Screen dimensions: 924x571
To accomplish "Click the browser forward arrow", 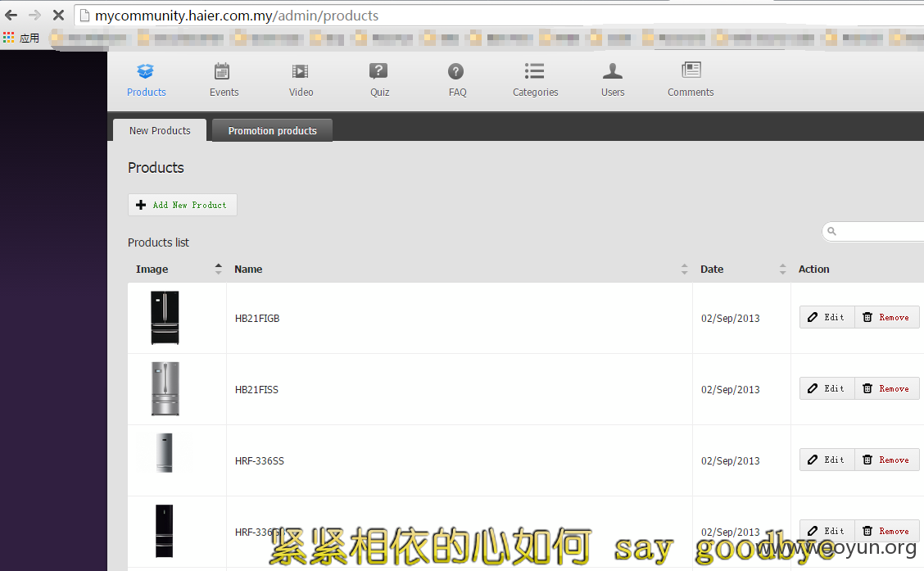I will pos(34,16).
